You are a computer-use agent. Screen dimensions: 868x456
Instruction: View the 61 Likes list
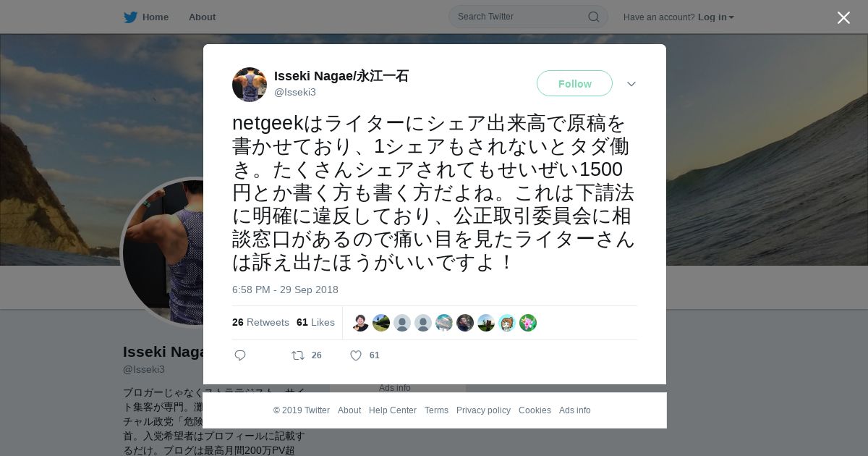point(315,322)
